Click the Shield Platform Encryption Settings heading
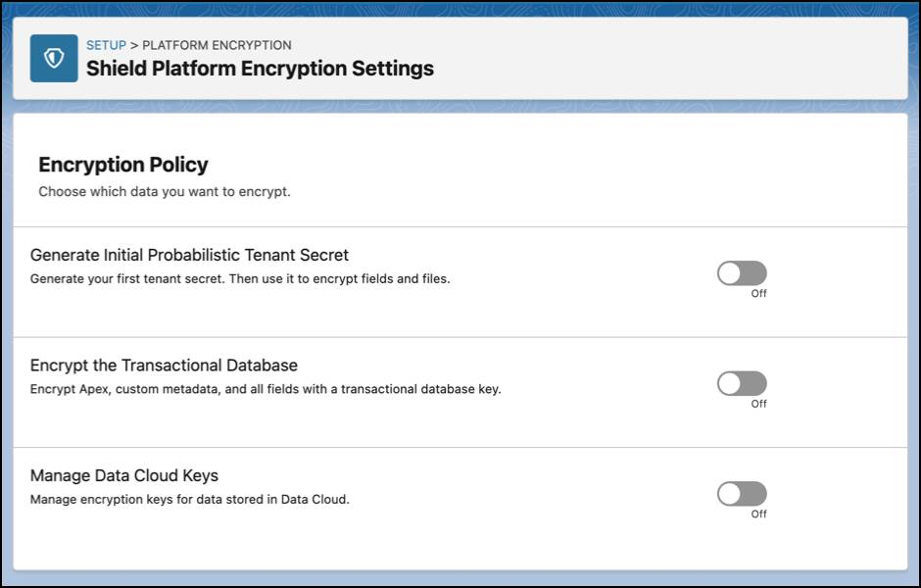 (x=261, y=69)
